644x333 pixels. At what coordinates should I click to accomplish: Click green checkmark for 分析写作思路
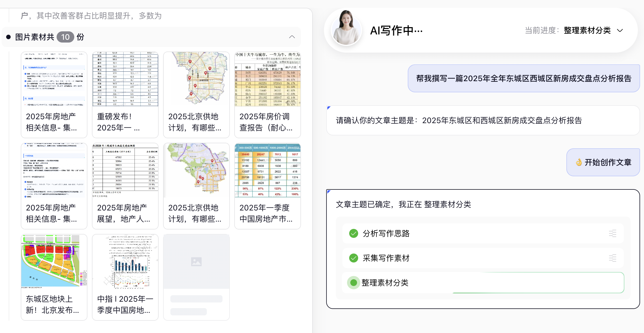(354, 233)
